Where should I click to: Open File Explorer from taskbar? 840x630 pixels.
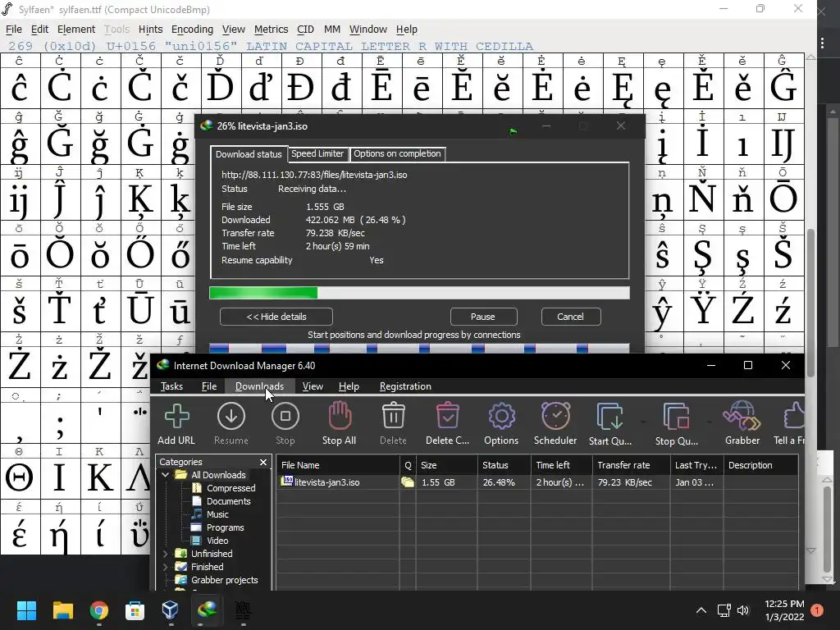[x=62, y=610]
